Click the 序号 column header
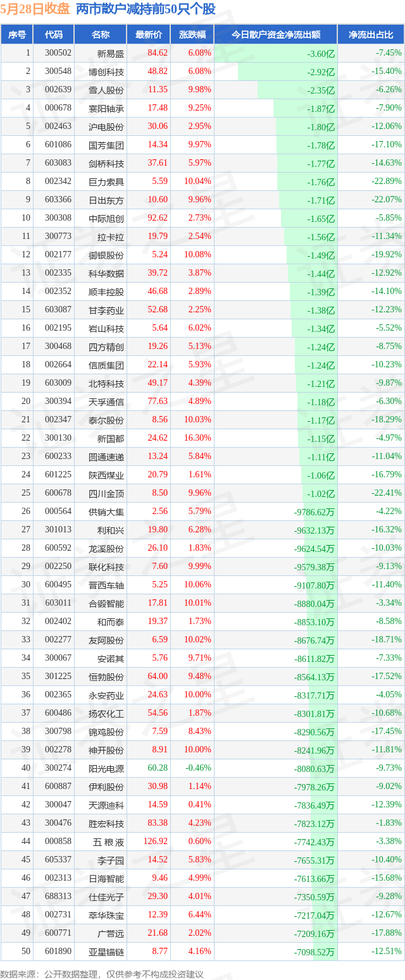 (x=17, y=35)
